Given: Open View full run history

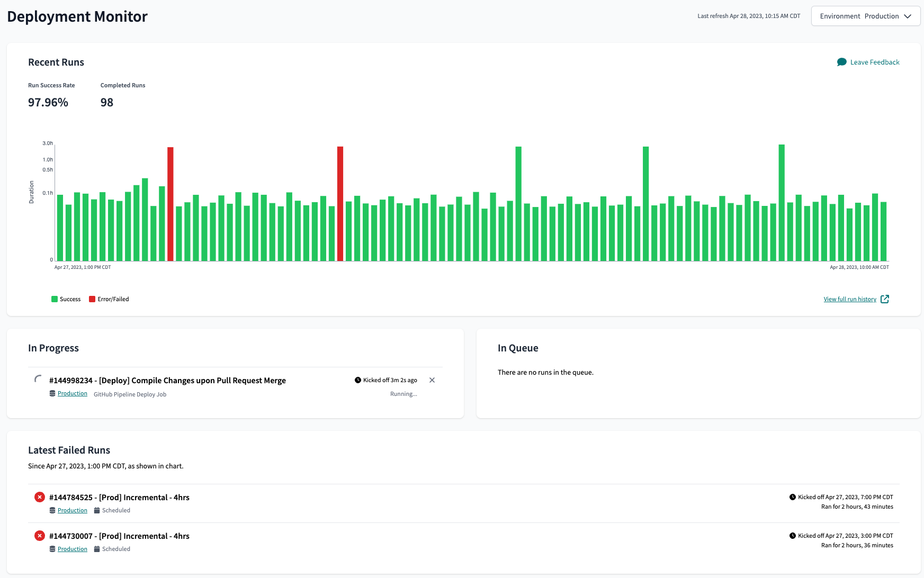Looking at the screenshot, I should coord(849,299).
